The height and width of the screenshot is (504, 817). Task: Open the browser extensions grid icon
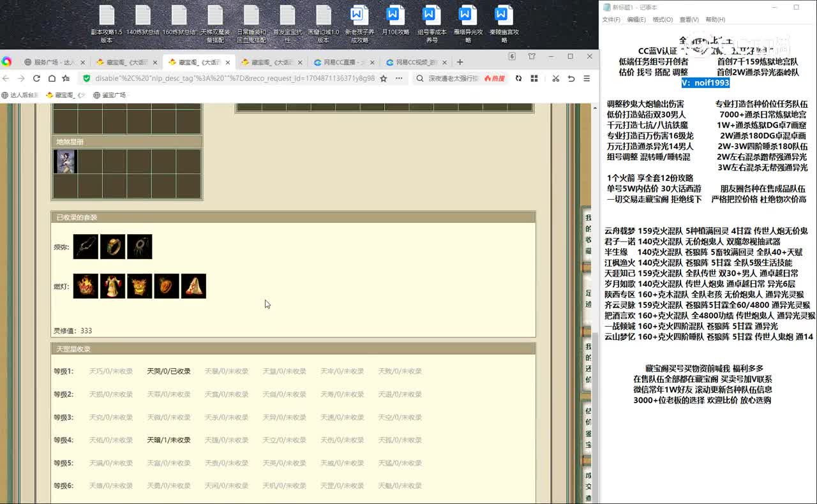pyautogui.click(x=534, y=78)
